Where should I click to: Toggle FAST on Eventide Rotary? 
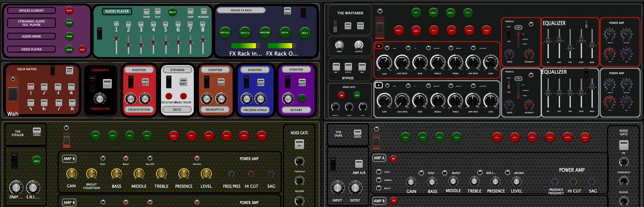pyautogui.click(x=302, y=98)
